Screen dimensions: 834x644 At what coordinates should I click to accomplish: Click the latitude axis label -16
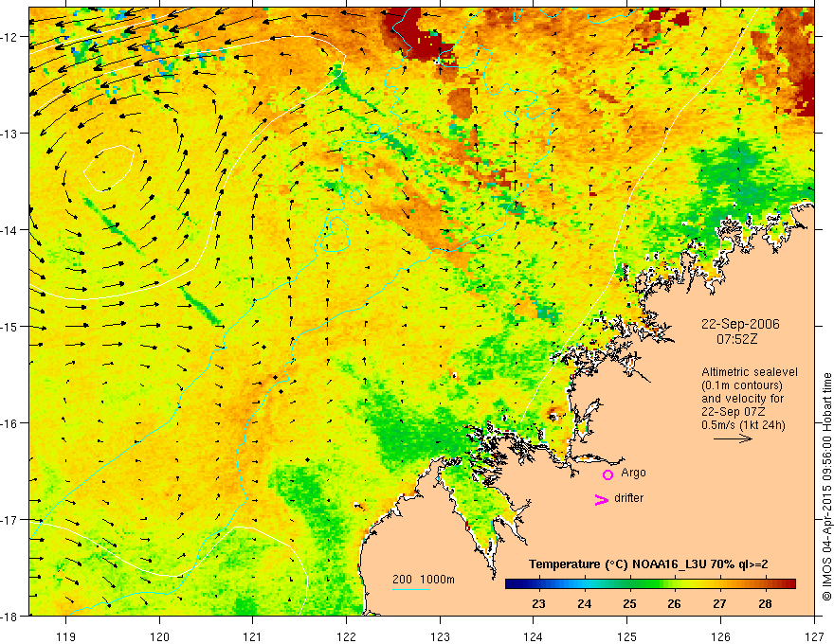click(x=10, y=423)
